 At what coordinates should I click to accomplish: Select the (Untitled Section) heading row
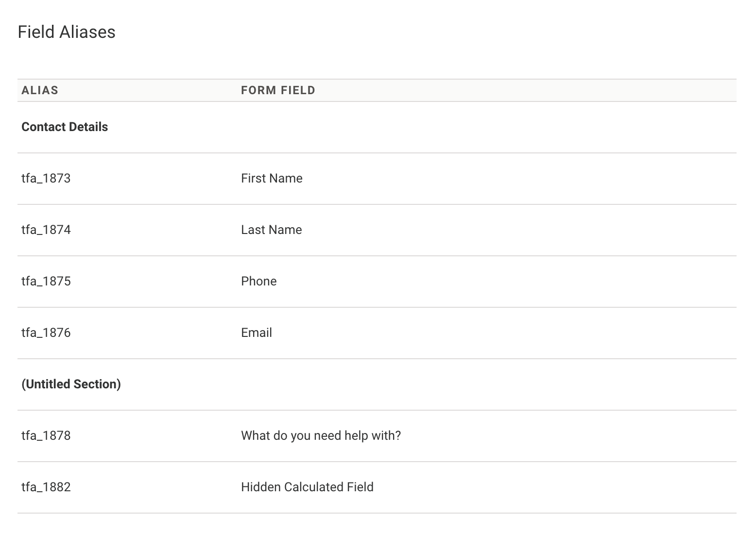71,384
